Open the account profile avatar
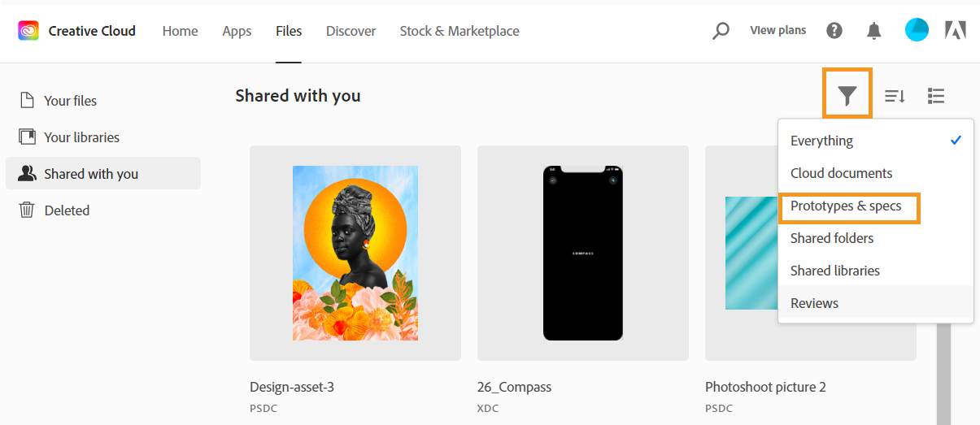 tap(917, 31)
